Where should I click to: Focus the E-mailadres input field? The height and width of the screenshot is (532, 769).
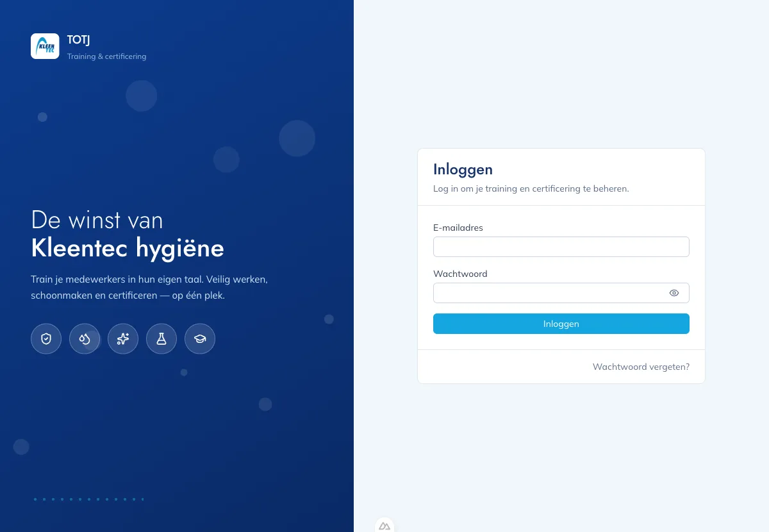tap(561, 247)
